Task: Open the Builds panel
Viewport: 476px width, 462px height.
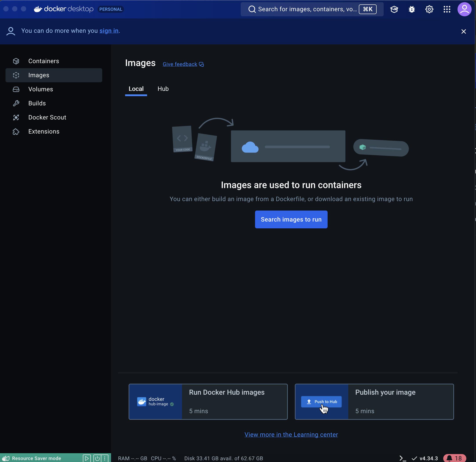Action: tap(37, 103)
